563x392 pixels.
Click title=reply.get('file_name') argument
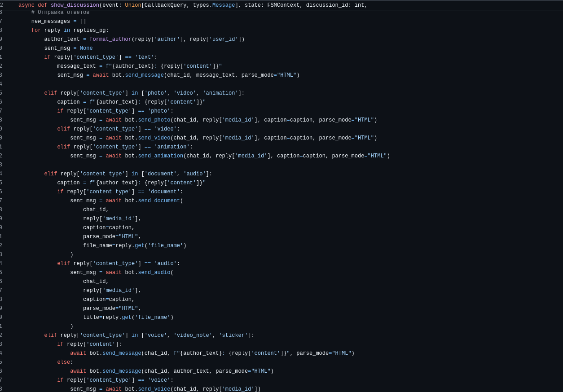click(x=128, y=318)
